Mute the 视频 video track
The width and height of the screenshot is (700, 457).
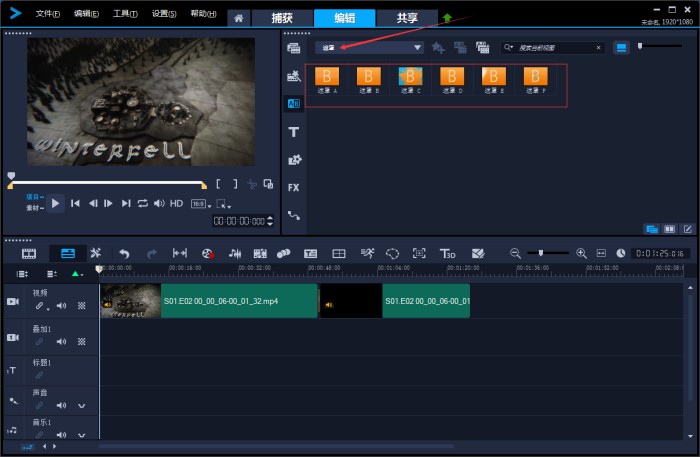61,306
